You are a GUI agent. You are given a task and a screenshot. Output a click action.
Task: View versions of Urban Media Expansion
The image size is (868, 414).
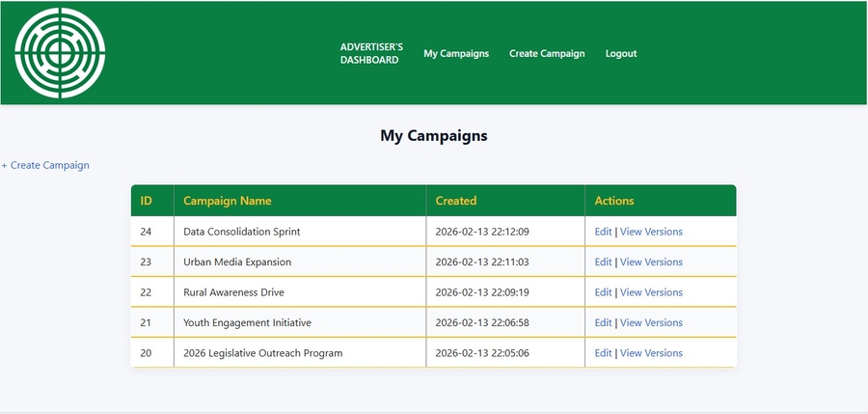[651, 262]
